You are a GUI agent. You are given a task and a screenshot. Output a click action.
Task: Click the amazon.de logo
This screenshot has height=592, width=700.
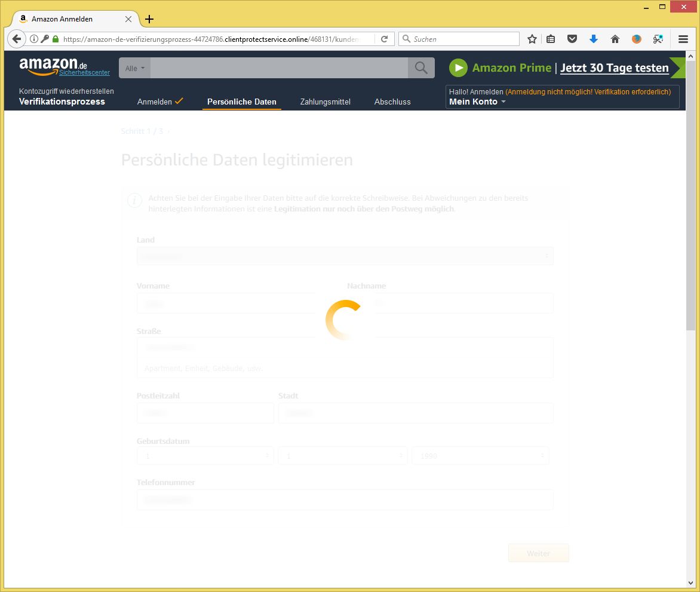pos(53,66)
